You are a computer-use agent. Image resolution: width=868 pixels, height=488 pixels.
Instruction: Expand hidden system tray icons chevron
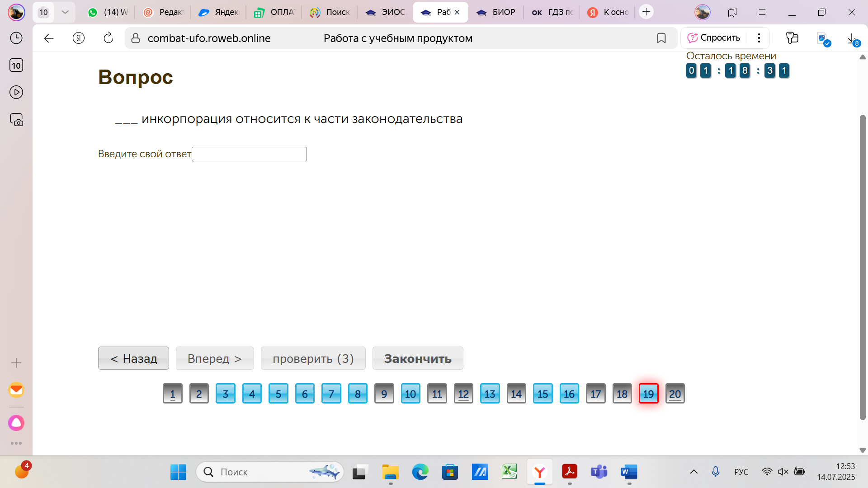(x=693, y=472)
